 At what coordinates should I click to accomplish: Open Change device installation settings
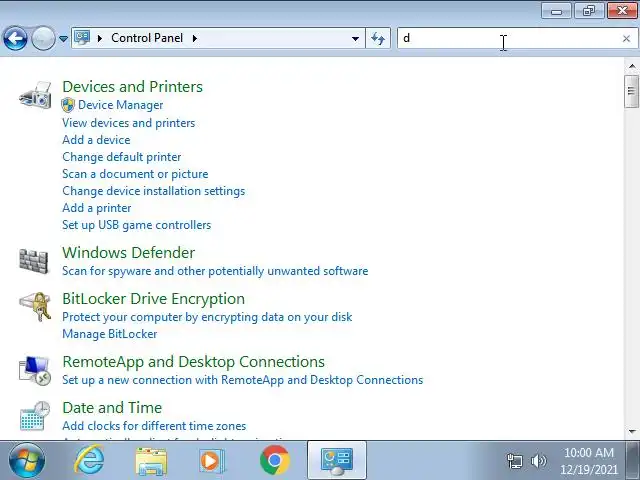click(x=153, y=191)
